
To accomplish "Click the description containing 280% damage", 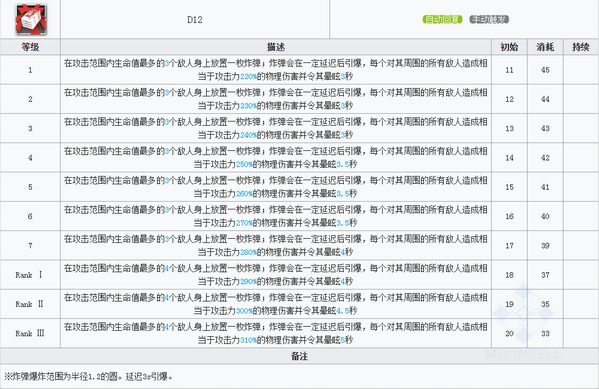I will [x=275, y=245].
